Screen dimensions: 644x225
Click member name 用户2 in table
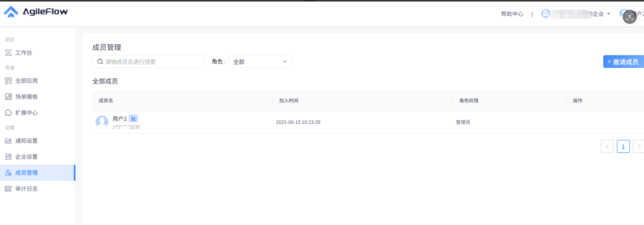(119, 119)
